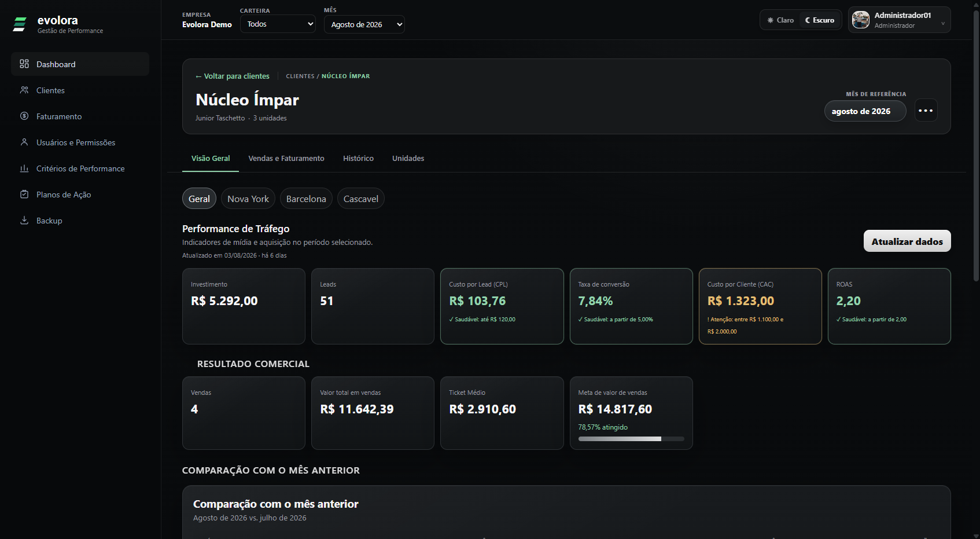Click the Clientes people icon
The image size is (980, 539).
click(24, 90)
